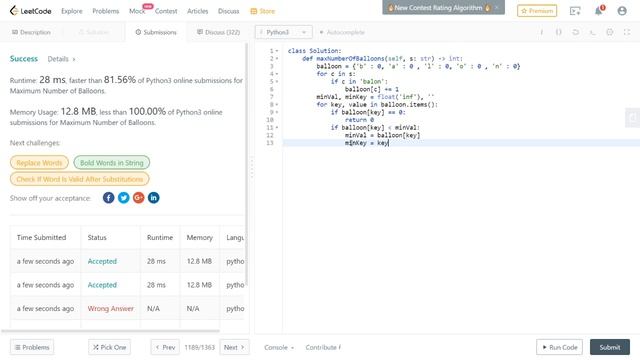The image size is (640, 360).
Task: Expand the Console dropdown
Action: [x=279, y=347]
